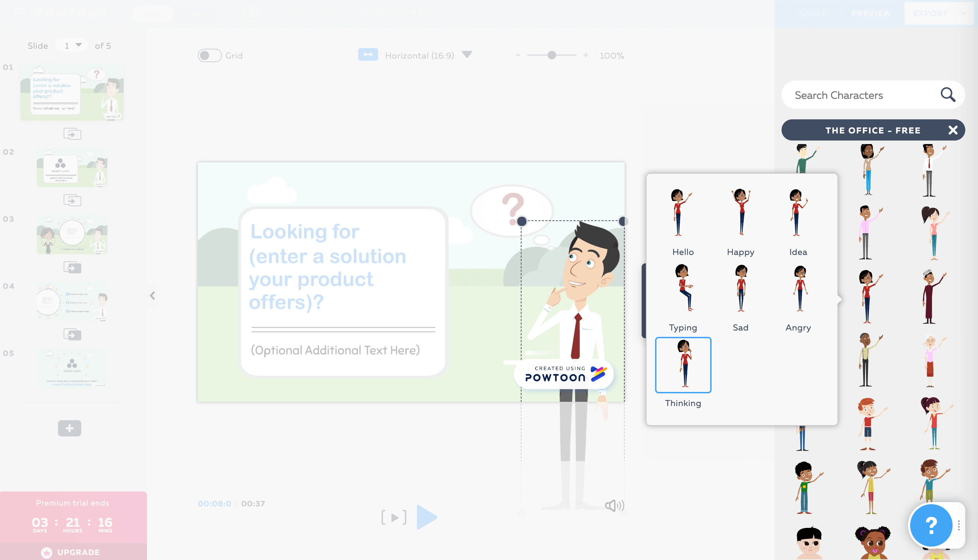This screenshot has height=560, width=978.
Task: Click transition icon below slide 01
Action: [72, 134]
